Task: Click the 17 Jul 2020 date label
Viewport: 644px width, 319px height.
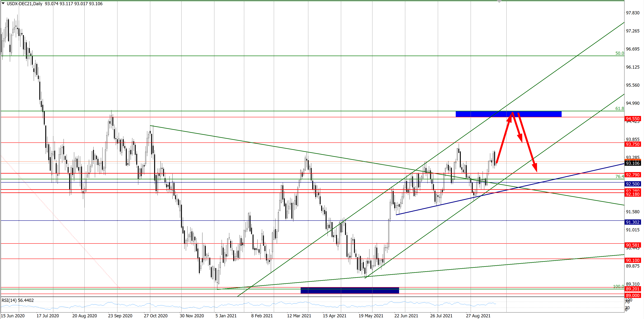Action: 48,316
